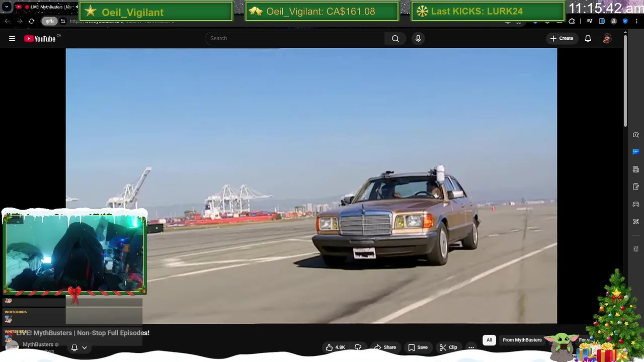Create a Clip of the video
Image resolution: width=644 pixels, height=362 pixels.
point(448,347)
